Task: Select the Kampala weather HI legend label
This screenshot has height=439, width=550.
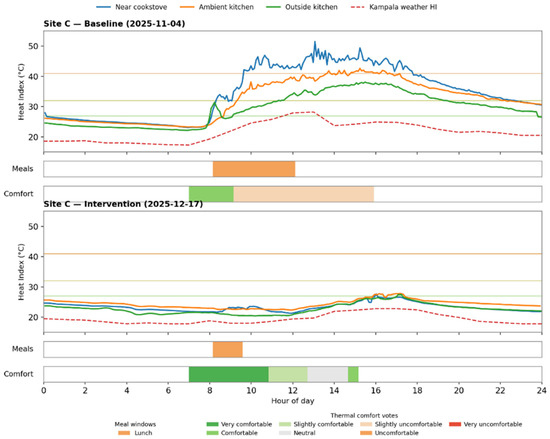Action: click(403, 7)
